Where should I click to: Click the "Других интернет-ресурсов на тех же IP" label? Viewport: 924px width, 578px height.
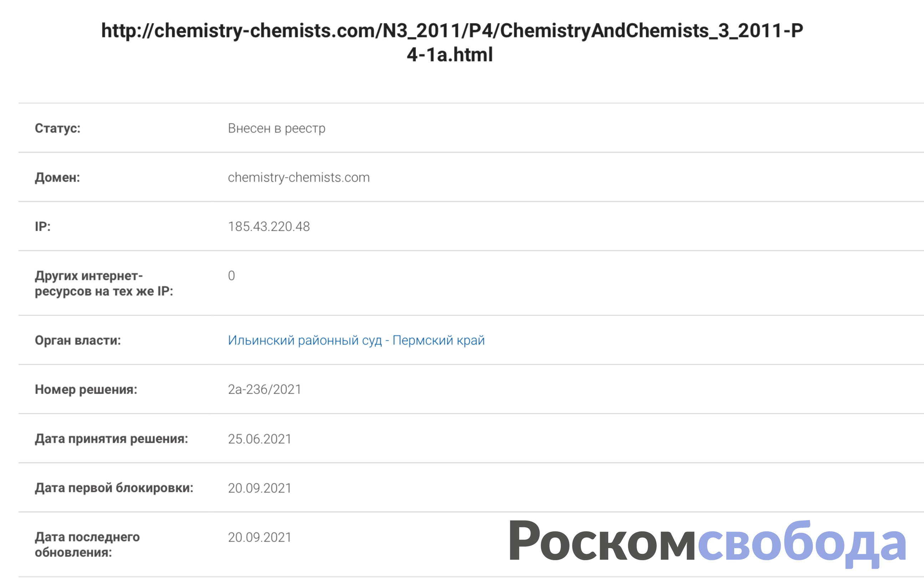click(104, 283)
